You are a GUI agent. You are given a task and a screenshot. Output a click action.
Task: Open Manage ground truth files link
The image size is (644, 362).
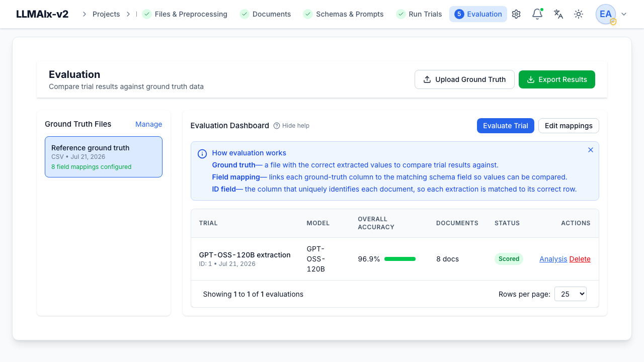coord(148,124)
